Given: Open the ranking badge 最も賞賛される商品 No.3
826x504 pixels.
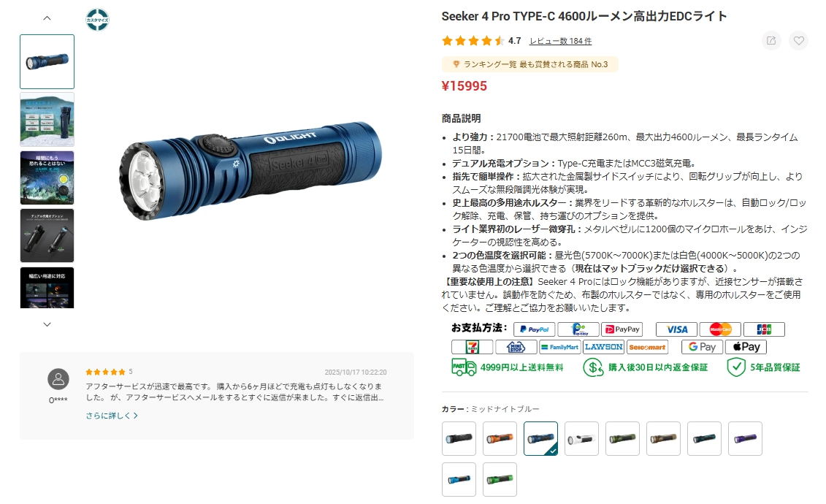Looking at the screenshot, I should pyautogui.click(x=530, y=64).
